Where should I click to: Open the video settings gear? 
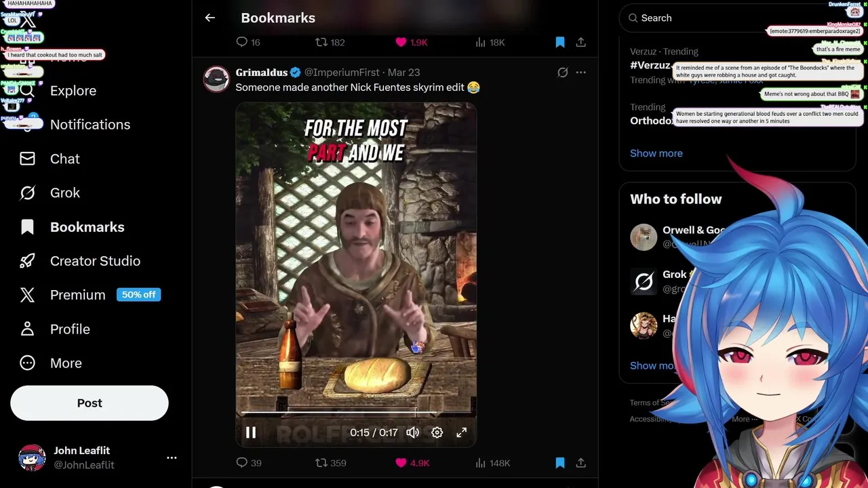(x=437, y=432)
